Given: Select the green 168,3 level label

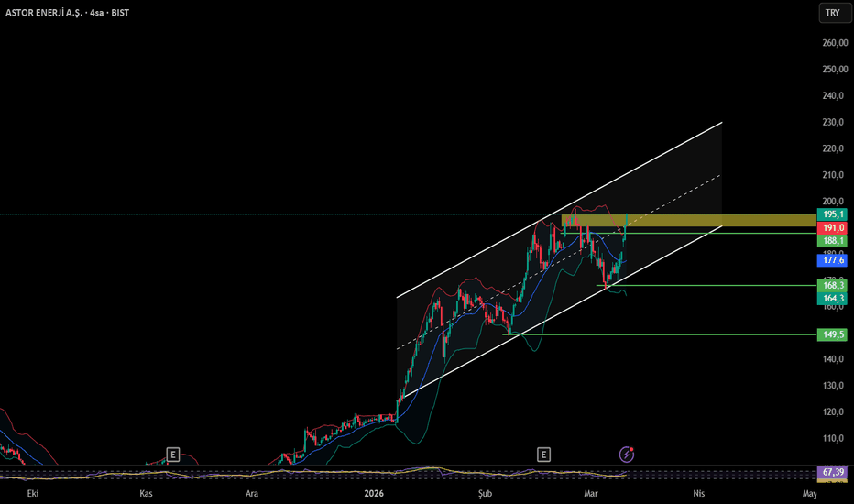Looking at the screenshot, I should (x=832, y=286).
